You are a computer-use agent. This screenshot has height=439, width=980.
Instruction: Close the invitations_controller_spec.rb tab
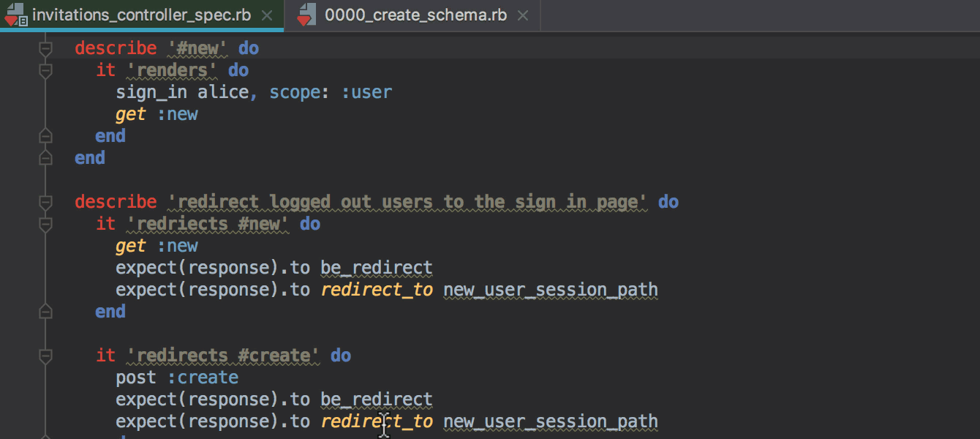tap(268, 15)
